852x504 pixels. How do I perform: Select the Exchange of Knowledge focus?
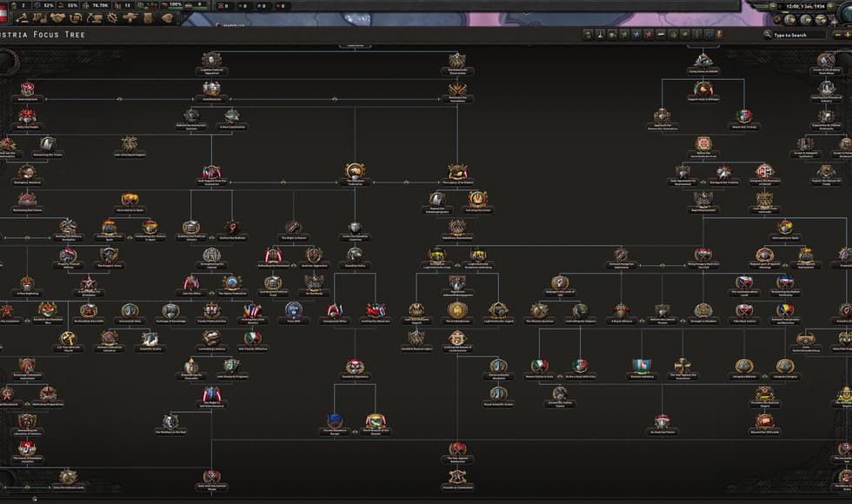170,314
